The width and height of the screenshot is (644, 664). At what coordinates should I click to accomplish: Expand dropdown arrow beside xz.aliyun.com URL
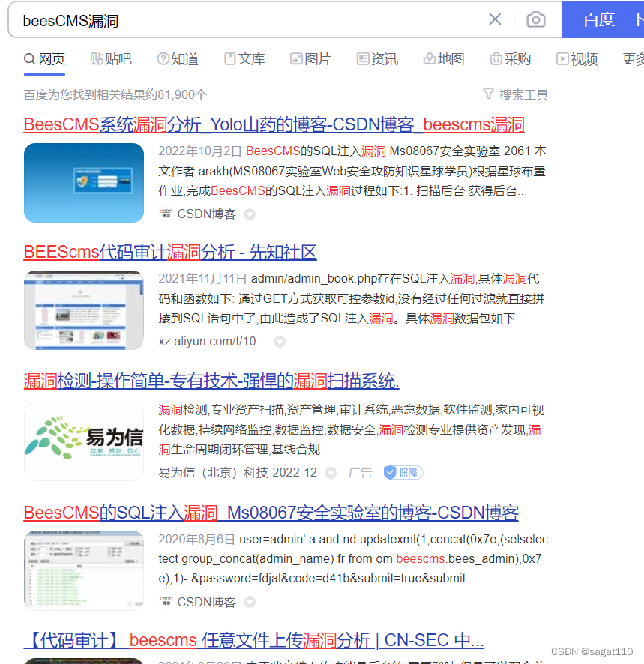click(x=280, y=342)
